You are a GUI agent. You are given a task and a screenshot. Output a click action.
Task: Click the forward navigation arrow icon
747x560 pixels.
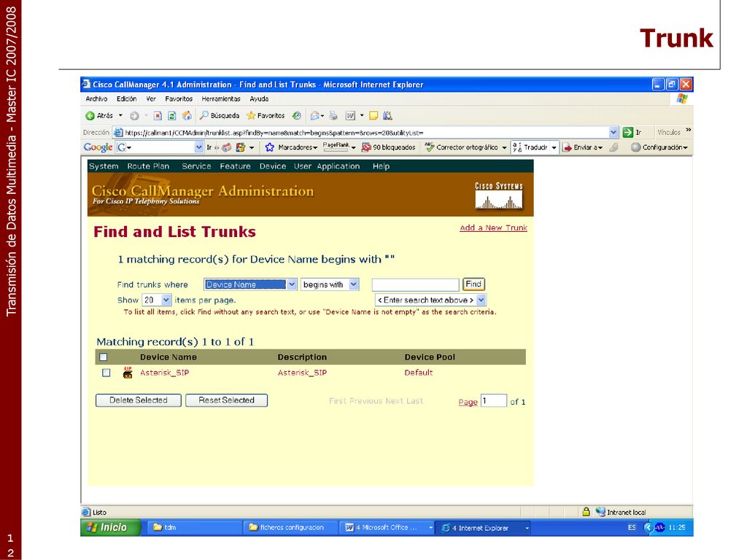point(134,116)
